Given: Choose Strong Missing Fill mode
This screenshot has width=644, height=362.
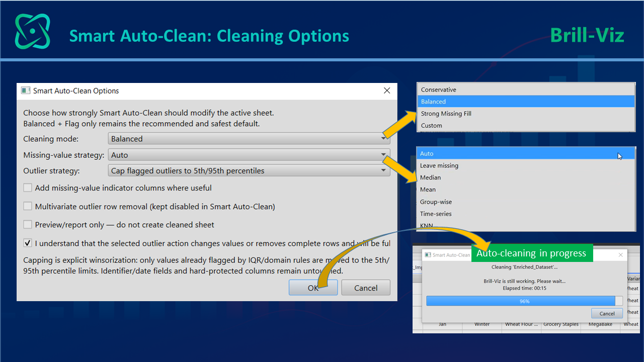Looking at the screenshot, I should tap(526, 114).
